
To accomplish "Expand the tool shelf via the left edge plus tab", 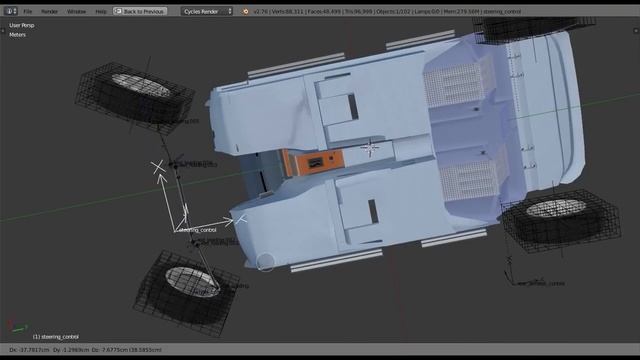I will point(3,31).
